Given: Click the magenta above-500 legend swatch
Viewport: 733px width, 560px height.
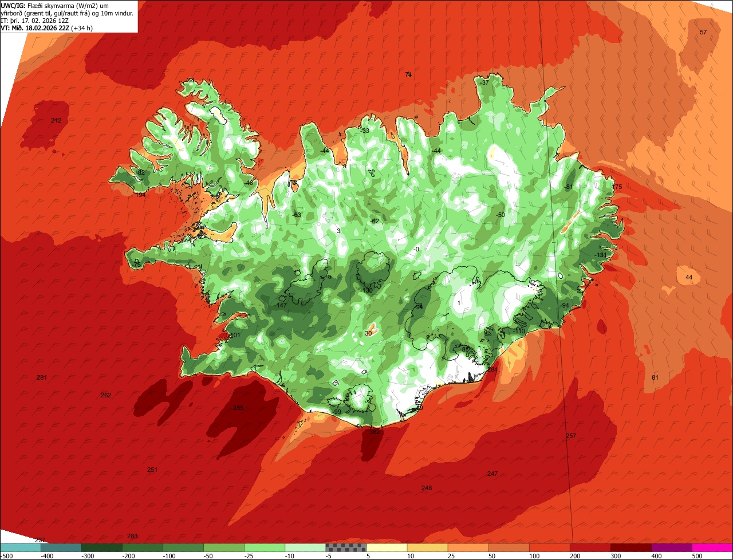Looking at the screenshot, I should pos(712,547).
